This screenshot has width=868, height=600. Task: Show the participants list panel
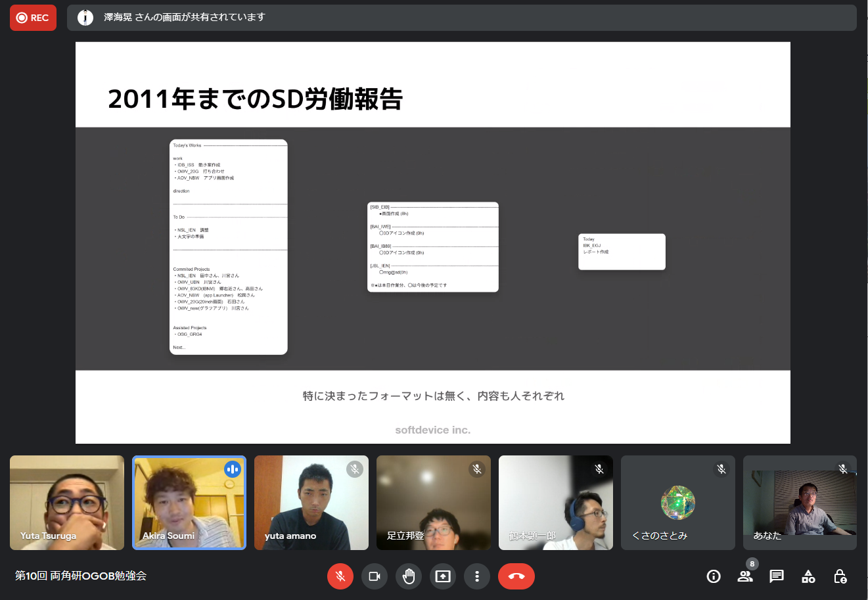point(745,576)
